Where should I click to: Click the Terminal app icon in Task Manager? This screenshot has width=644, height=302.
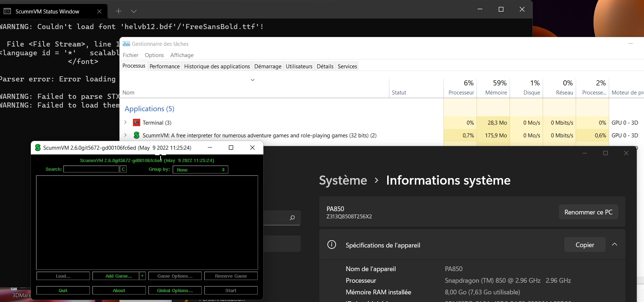(137, 122)
